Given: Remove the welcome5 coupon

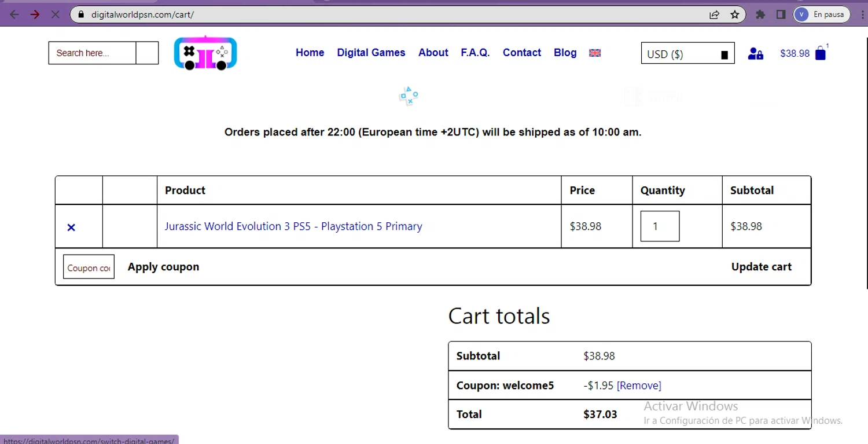Looking at the screenshot, I should [x=639, y=386].
